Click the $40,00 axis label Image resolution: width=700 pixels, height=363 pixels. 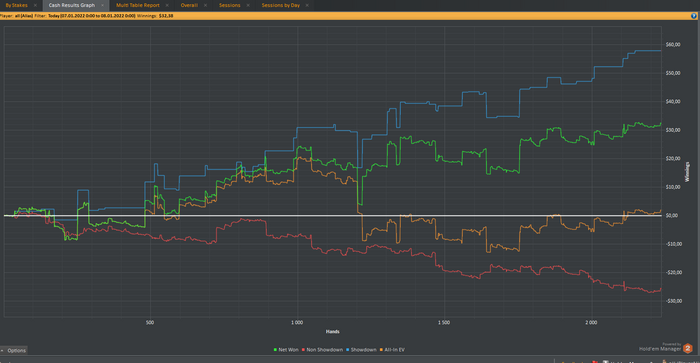tap(673, 102)
